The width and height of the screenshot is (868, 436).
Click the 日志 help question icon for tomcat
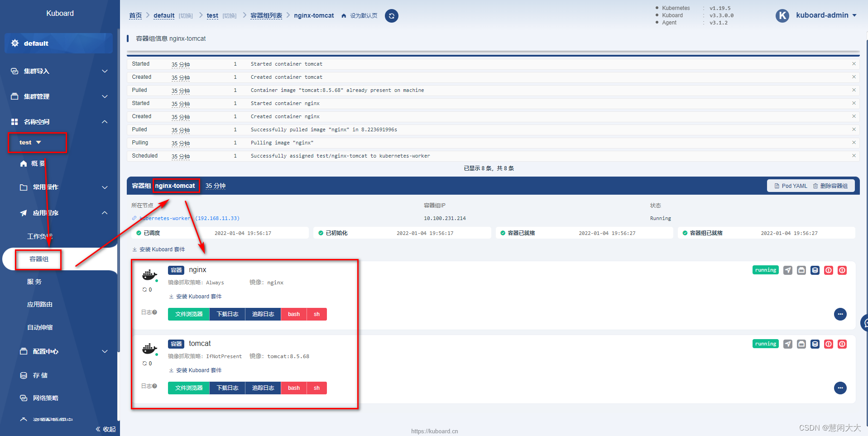(154, 386)
